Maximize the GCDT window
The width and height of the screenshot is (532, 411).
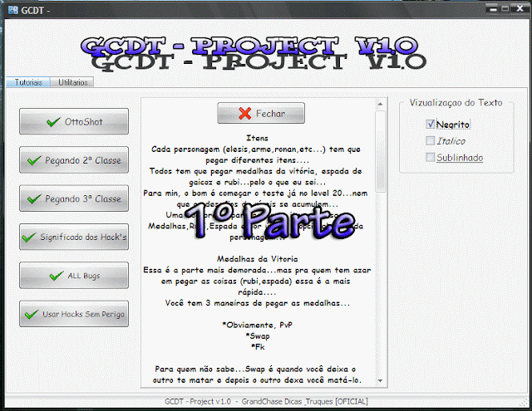point(505,9)
